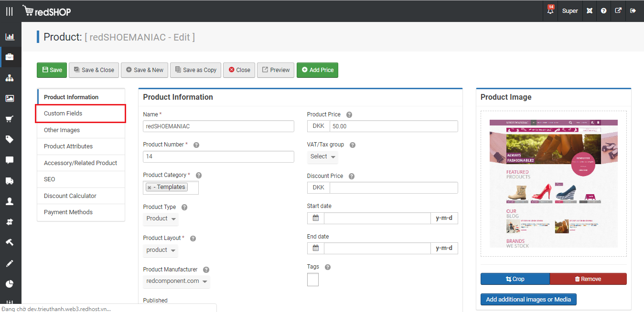644x312 pixels.
Task: Click the Save & New button
Action: click(144, 70)
